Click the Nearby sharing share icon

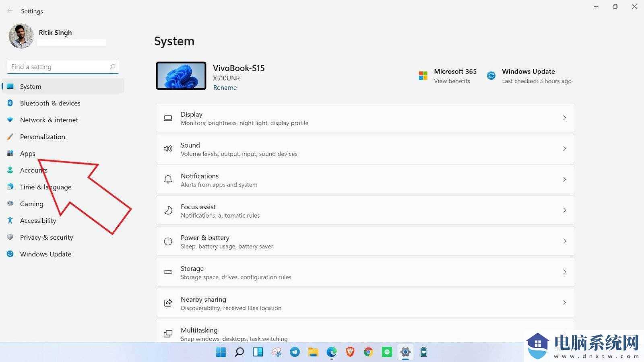(168, 303)
